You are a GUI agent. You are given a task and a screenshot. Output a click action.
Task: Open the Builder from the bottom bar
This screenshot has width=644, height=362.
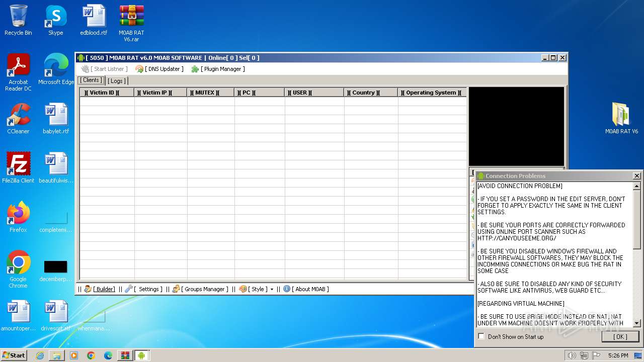coord(100,289)
